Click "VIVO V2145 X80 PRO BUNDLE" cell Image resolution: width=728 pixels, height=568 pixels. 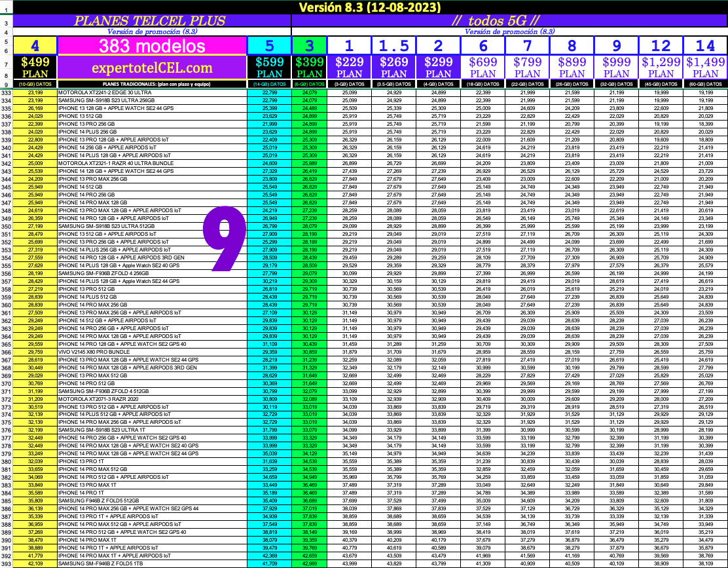click(152, 352)
